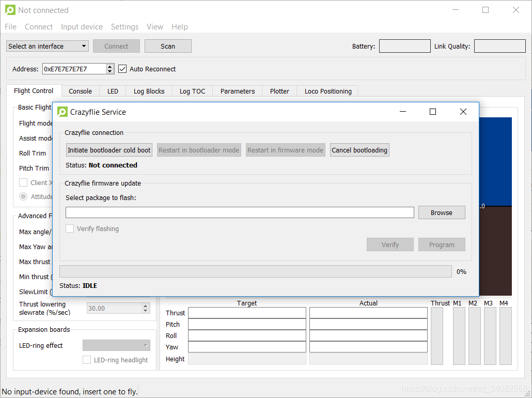Viewport: 532px width, 398px height.
Task: Click Cancel bootloading button
Action: coord(359,150)
